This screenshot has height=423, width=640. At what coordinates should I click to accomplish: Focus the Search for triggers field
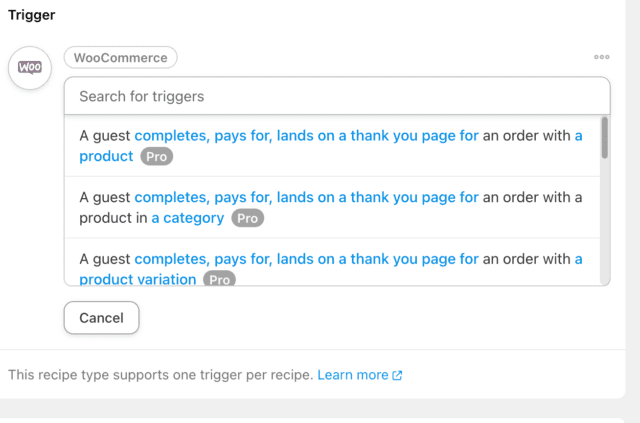336,97
